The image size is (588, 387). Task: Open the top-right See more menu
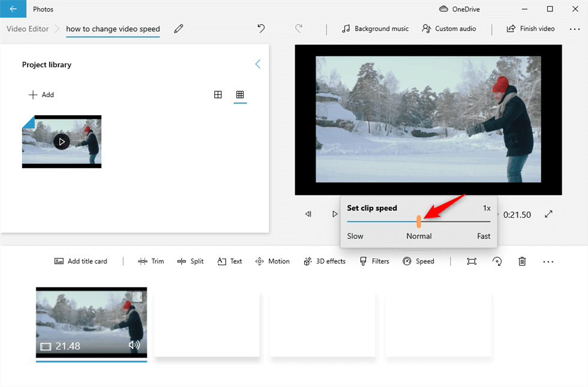(575, 29)
